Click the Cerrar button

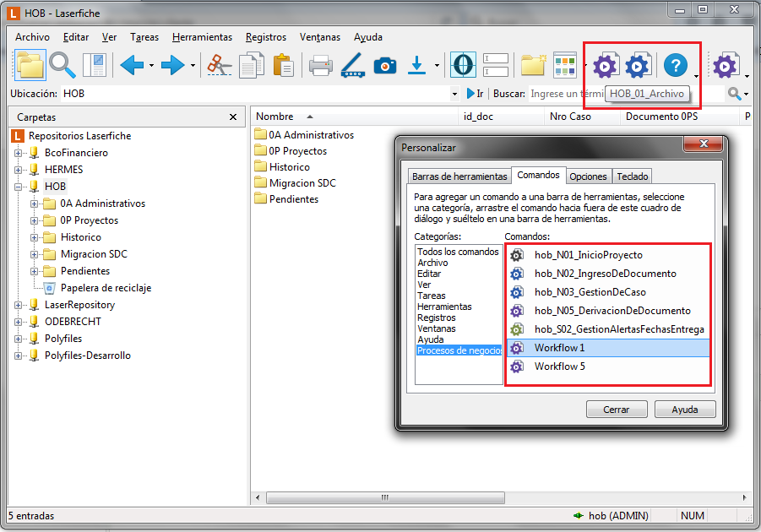coord(617,410)
